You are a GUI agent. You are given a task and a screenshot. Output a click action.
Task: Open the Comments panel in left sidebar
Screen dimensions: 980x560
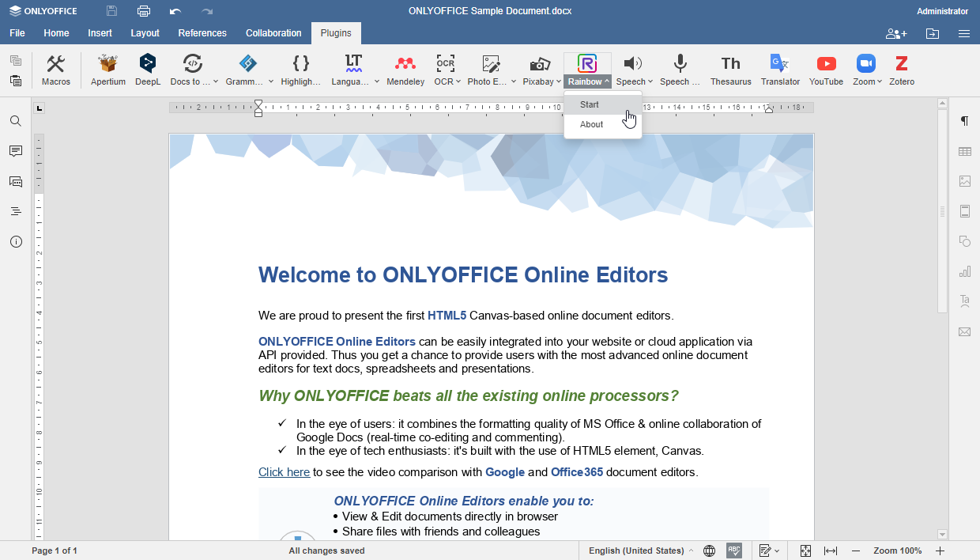(x=16, y=151)
